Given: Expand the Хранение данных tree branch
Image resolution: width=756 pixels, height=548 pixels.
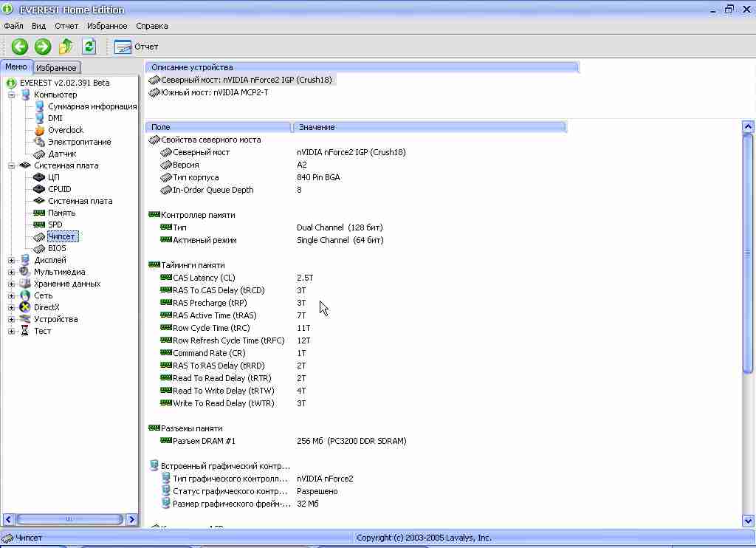Looking at the screenshot, I should tap(11, 284).
